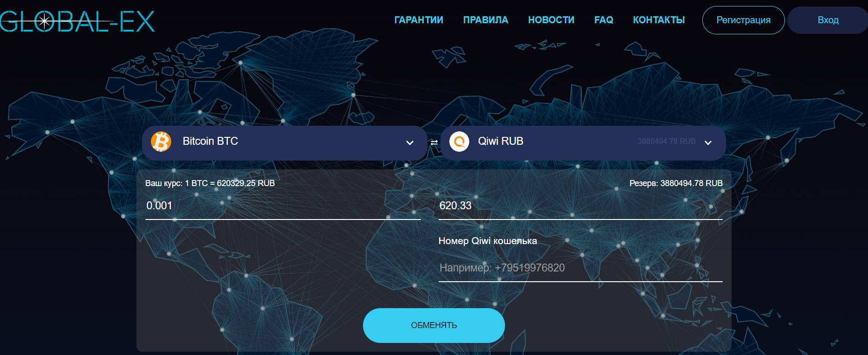Image resolution: width=868 pixels, height=355 pixels.
Task: Click the Global-EX logo
Action: tap(77, 21)
